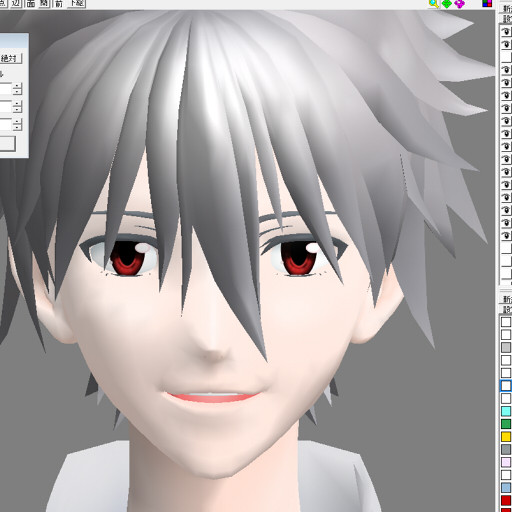This screenshot has height=512, width=512.
Task: Decrease the bottom numeric field's value via its down arrow
Action: coord(17,128)
